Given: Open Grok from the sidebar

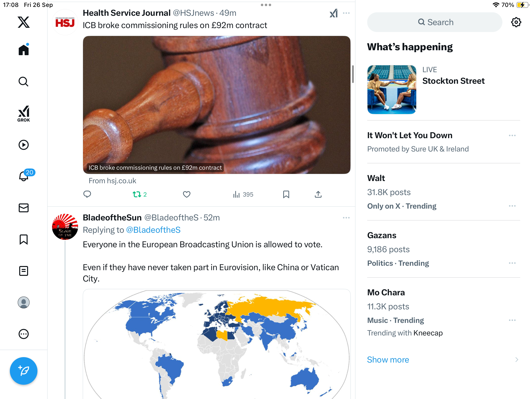Looking at the screenshot, I should click(x=24, y=114).
